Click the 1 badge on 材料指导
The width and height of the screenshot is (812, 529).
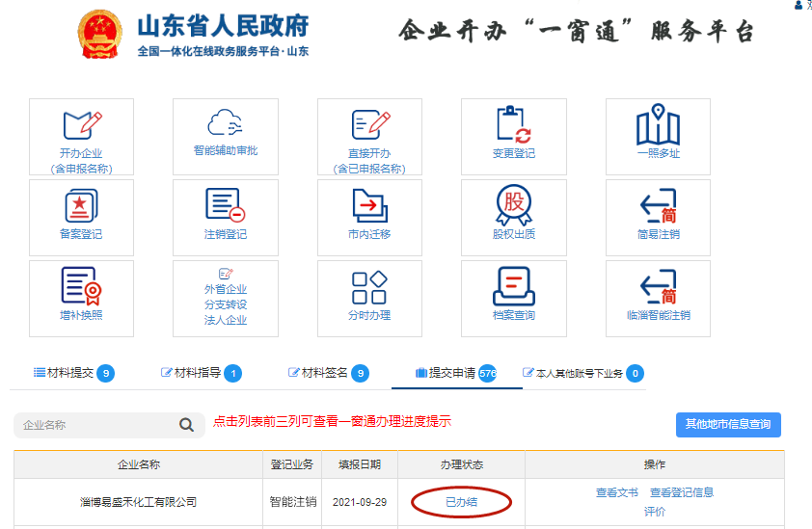[x=233, y=373]
